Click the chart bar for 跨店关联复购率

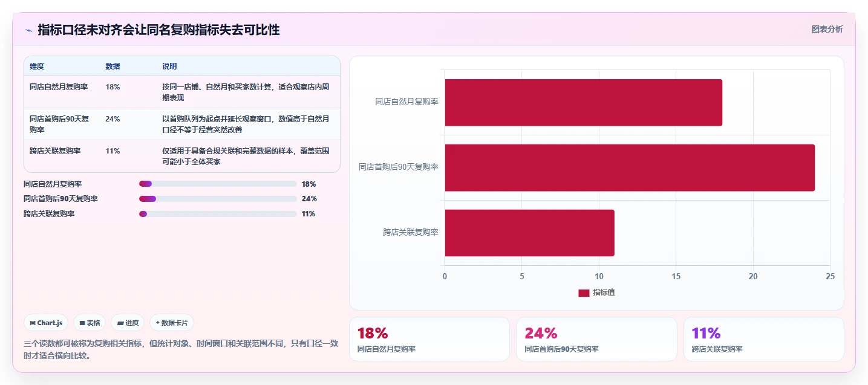point(530,233)
